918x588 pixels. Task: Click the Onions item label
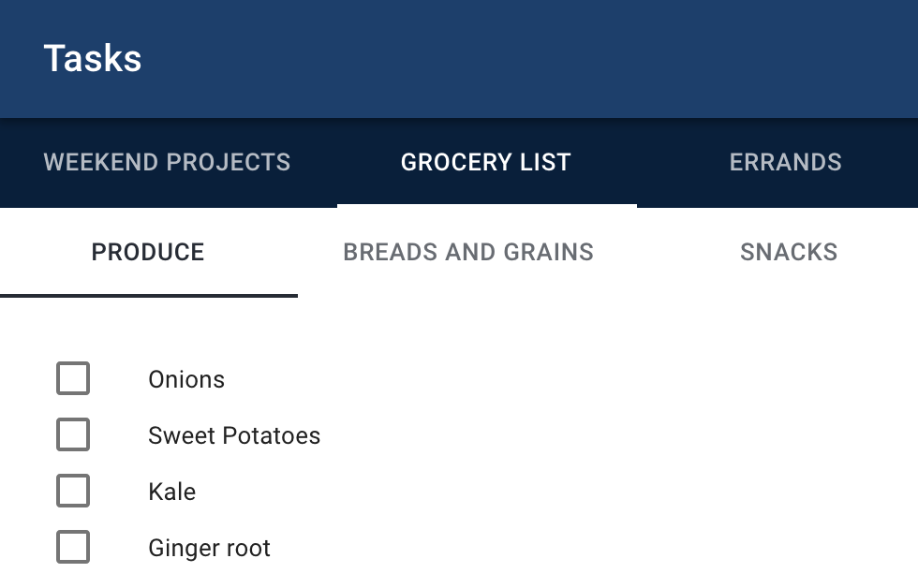pos(186,380)
